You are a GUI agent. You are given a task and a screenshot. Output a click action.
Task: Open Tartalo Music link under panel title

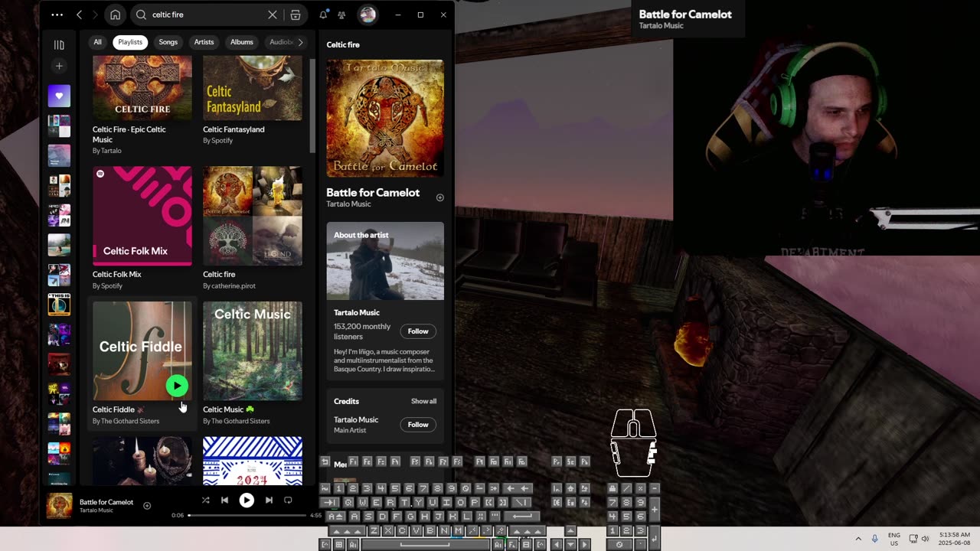click(x=348, y=204)
